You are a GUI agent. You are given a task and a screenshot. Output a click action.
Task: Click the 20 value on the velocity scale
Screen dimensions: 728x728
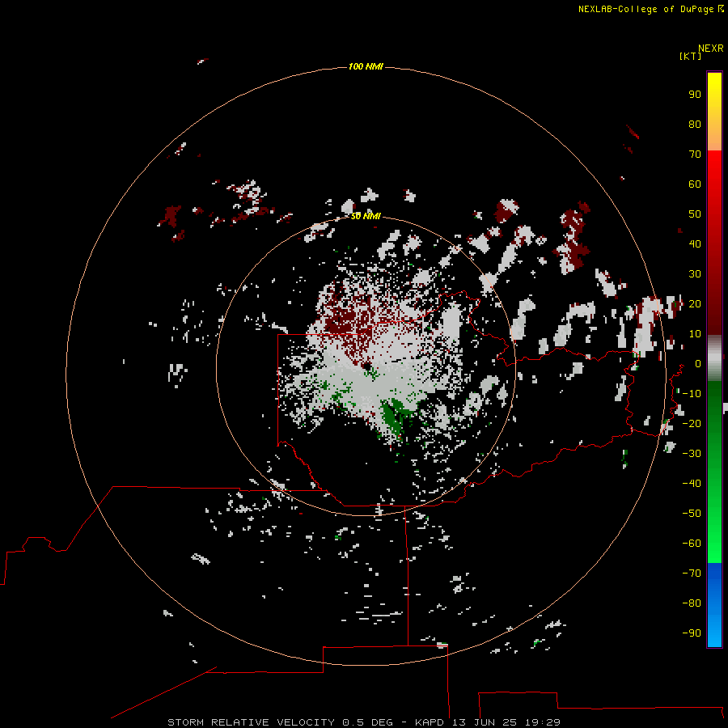695,303
